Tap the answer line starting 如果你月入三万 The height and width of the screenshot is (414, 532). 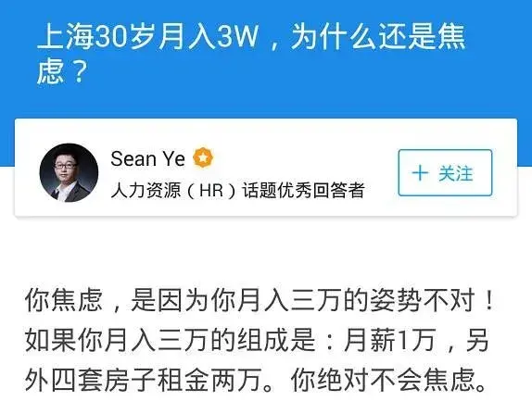click(257, 340)
